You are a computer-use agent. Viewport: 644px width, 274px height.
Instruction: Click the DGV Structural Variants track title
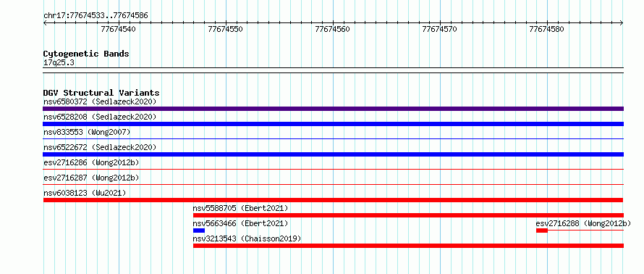coord(101,93)
